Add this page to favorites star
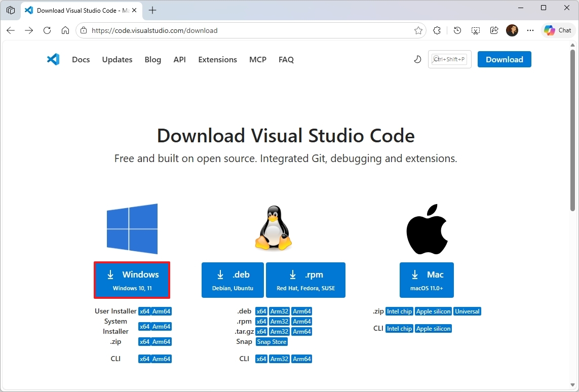Screen dimensions: 579x392 tap(418, 30)
